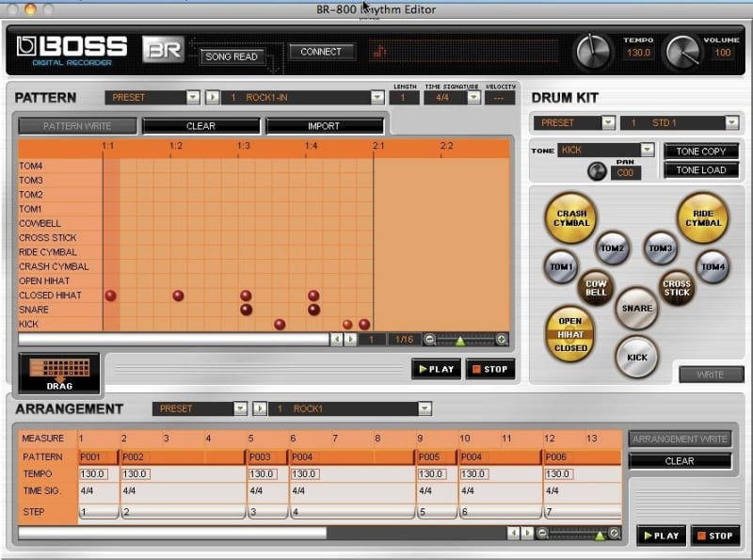Toggle the Closed Hihat note at 1:3

pyautogui.click(x=246, y=296)
